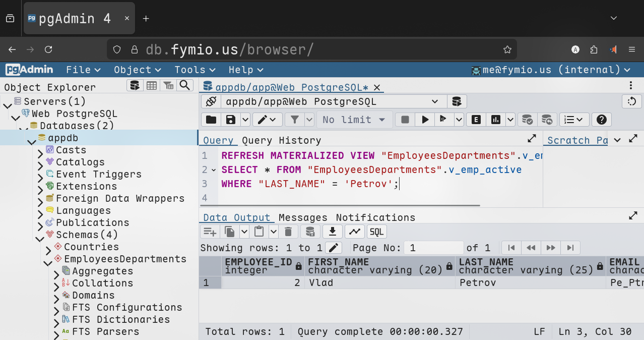Viewport: 644px width, 340px height.
Task: Click the Explain query 'E' button
Action: point(476,120)
